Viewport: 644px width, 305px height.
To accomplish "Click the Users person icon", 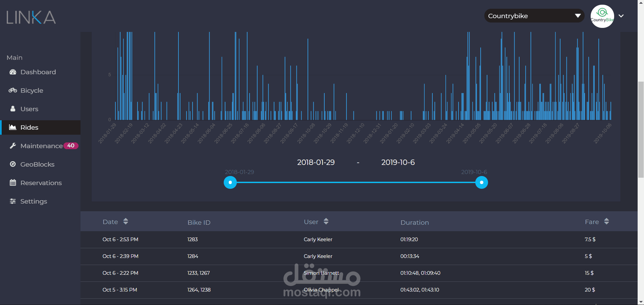I will (x=13, y=109).
